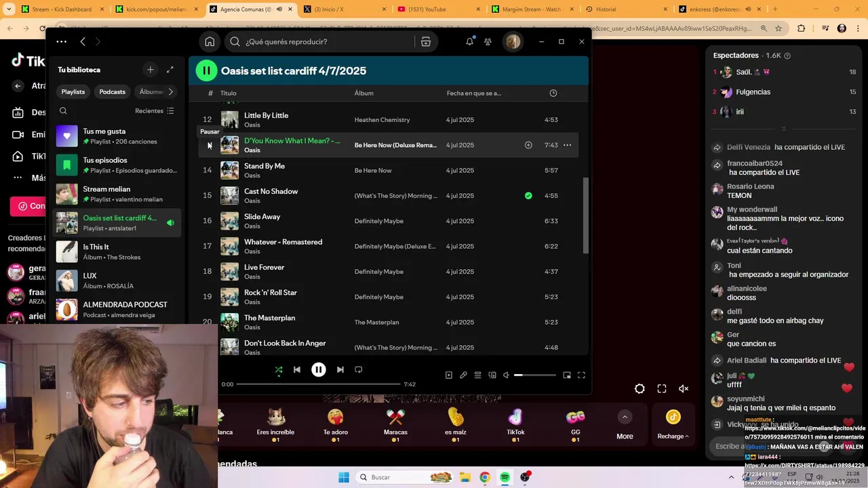868x488 pixels.
Task: Toggle the green check on Cast No Shadow
Action: pos(528,196)
